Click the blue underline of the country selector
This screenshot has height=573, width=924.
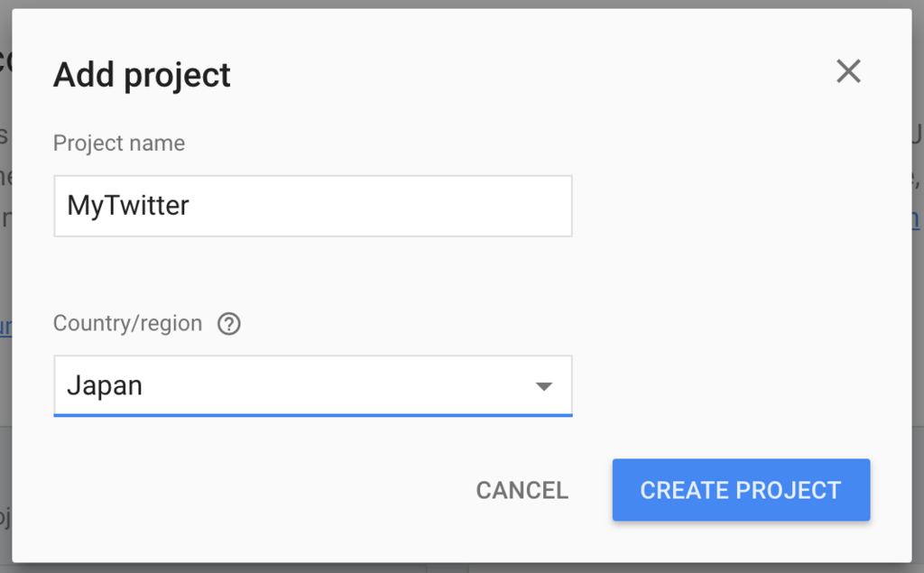tap(313, 415)
